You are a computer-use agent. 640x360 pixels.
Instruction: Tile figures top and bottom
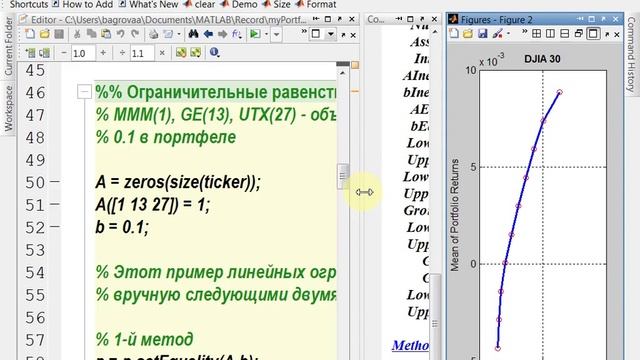[564, 34]
